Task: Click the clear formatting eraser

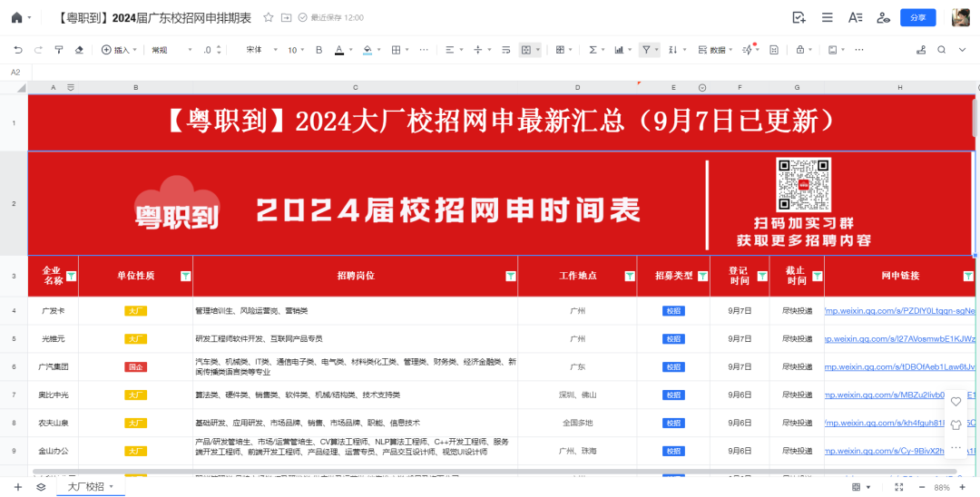Action: coord(79,50)
